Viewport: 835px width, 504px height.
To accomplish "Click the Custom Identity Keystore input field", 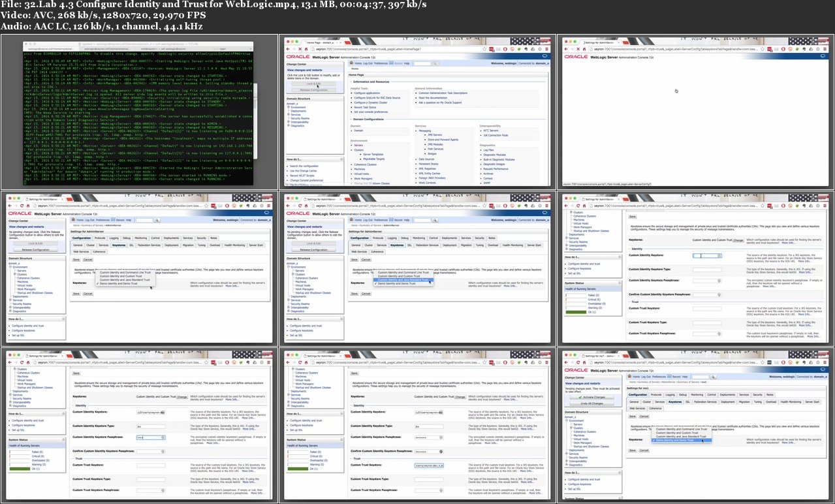I will tap(706, 255).
